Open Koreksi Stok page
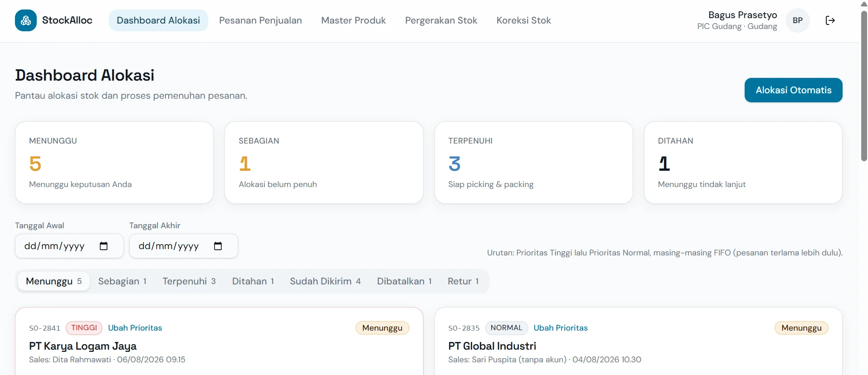The height and width of the screenshot is (375, 868). (x=524, y=20)
